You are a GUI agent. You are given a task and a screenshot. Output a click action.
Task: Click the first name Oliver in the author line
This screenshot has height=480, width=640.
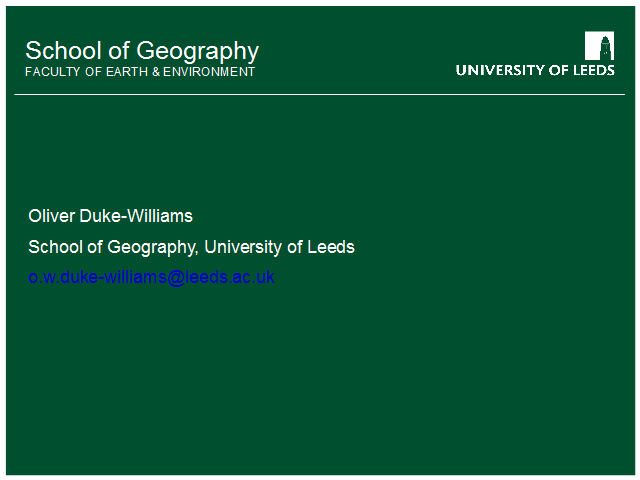pyautogui.click(x=52, y=216)
